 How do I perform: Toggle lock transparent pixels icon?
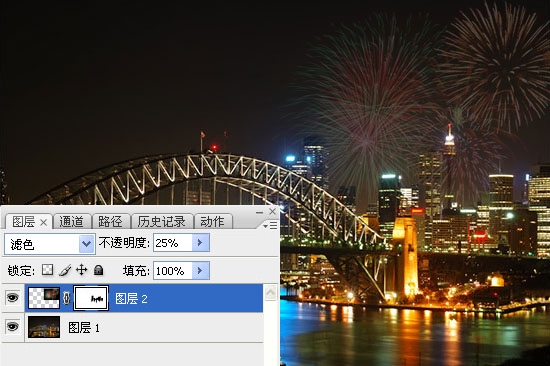48,270
